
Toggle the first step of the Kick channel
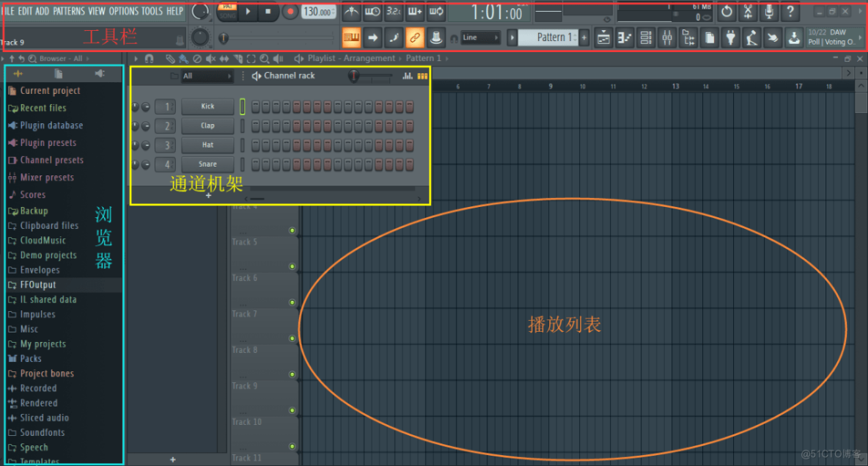(x=256, y=107)
